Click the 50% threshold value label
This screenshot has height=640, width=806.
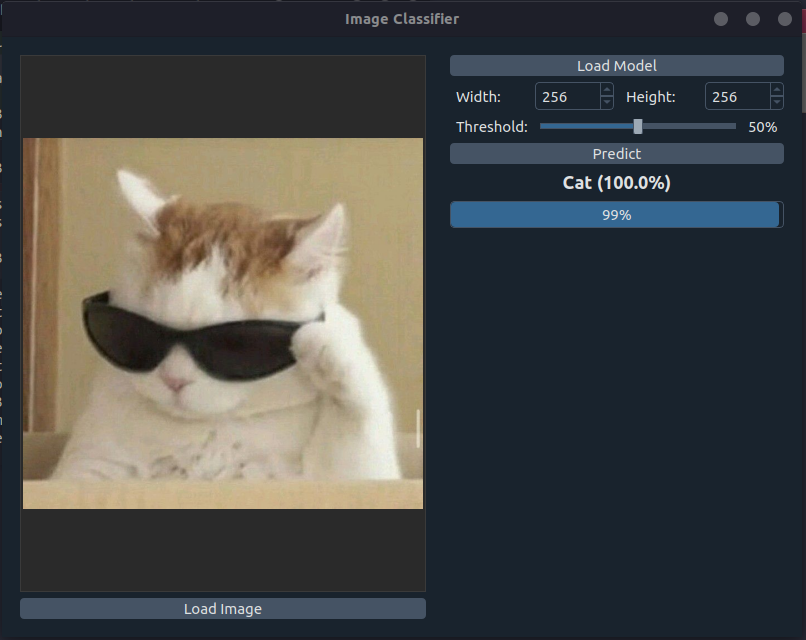[762, 127]
